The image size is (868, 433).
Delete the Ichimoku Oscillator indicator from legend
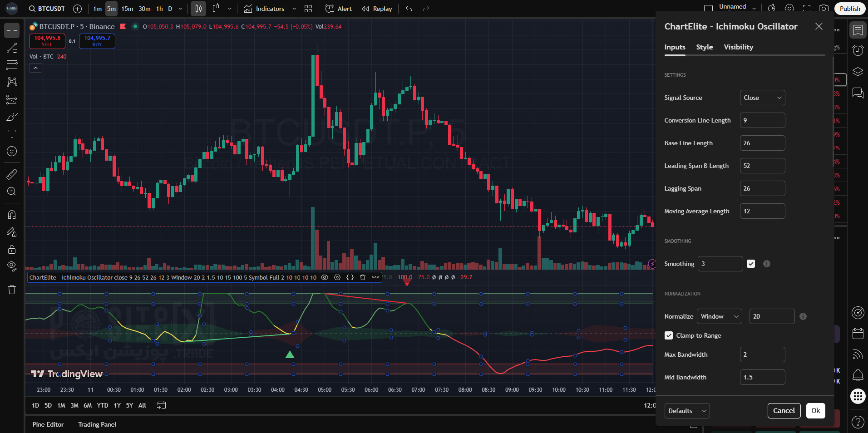coord(363,277)
